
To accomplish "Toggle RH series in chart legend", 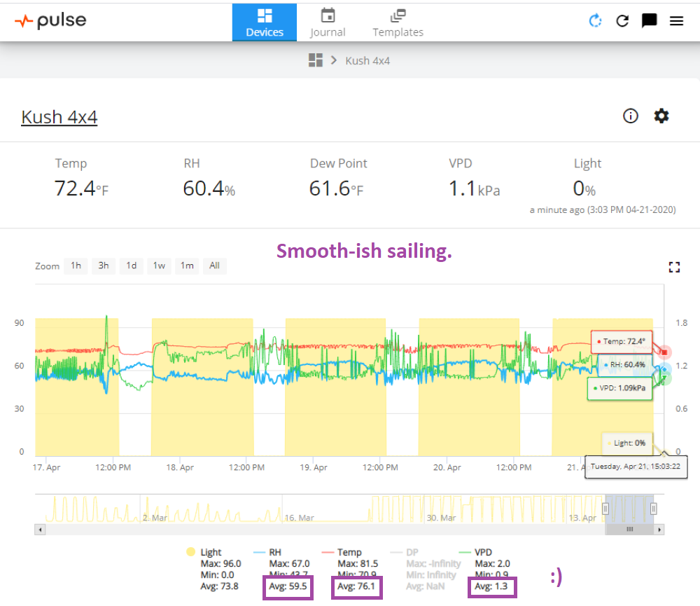I will click(275, 552).
